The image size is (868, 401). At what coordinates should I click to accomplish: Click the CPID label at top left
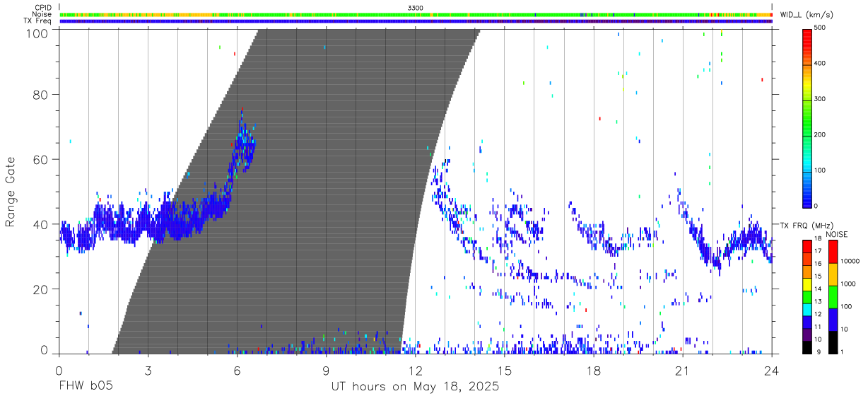44,8
